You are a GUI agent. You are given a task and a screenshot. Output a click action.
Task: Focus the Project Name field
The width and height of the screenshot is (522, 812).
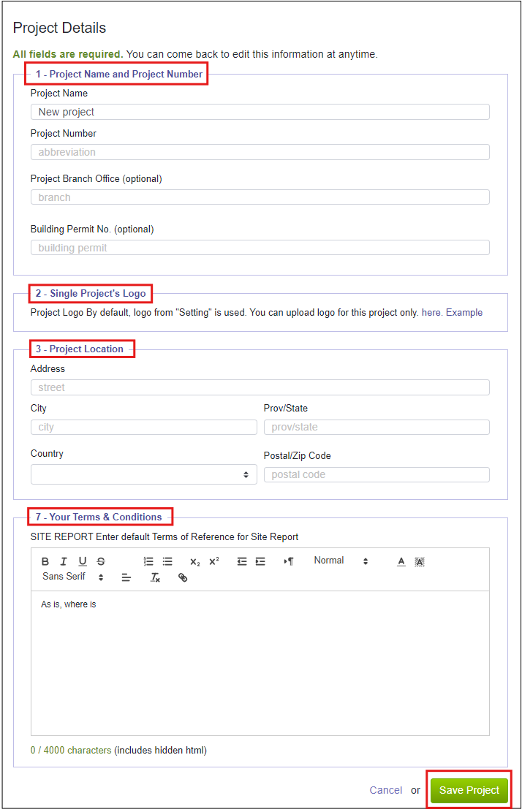(x=260, y=112)
